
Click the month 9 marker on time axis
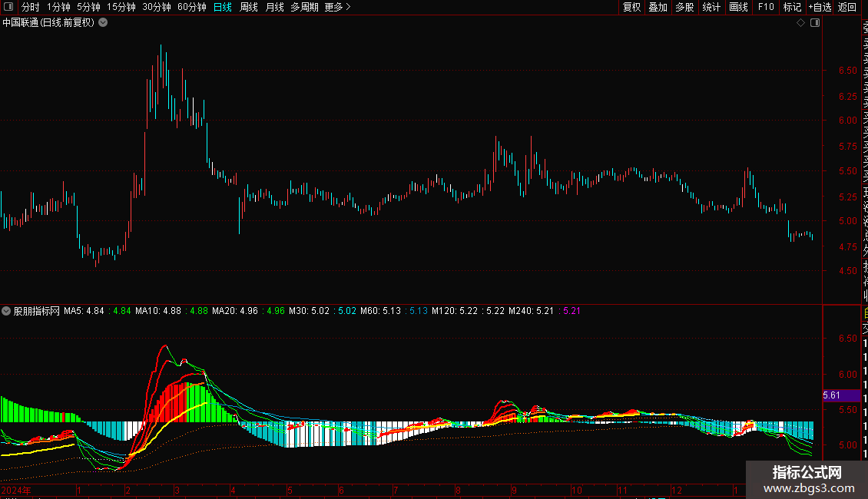tap(514, 490)
